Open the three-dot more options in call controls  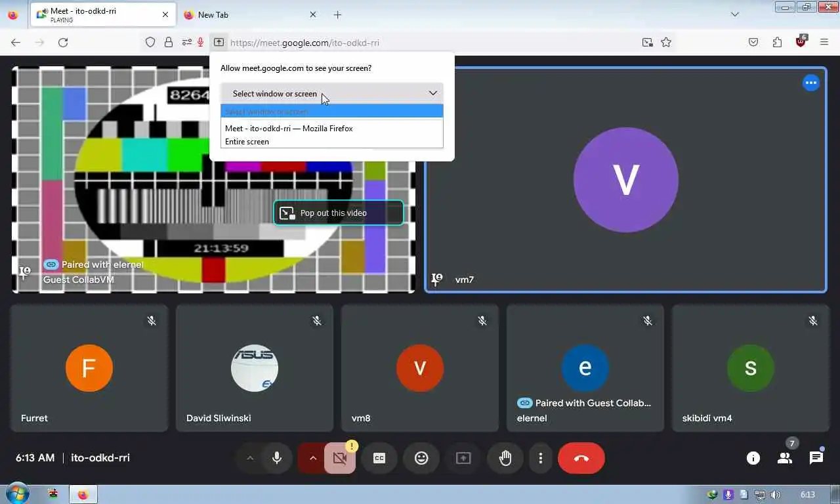point(541,458)
